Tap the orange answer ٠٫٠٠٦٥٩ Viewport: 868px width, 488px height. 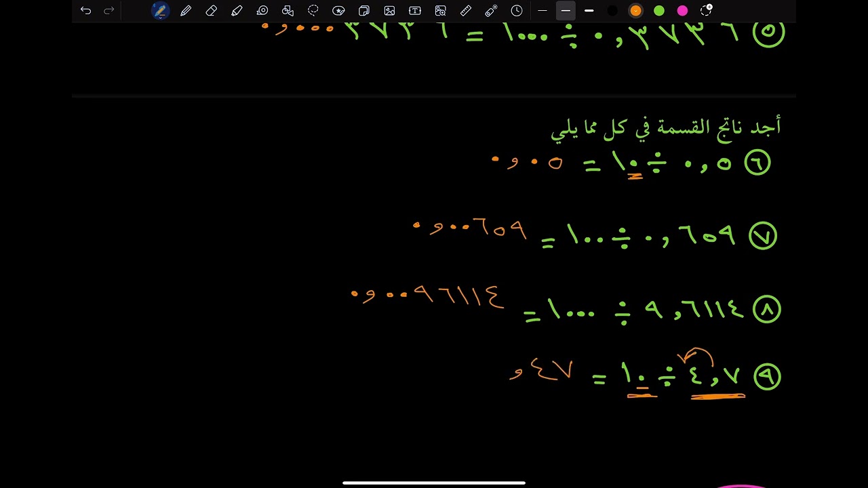tap(470, 230)
